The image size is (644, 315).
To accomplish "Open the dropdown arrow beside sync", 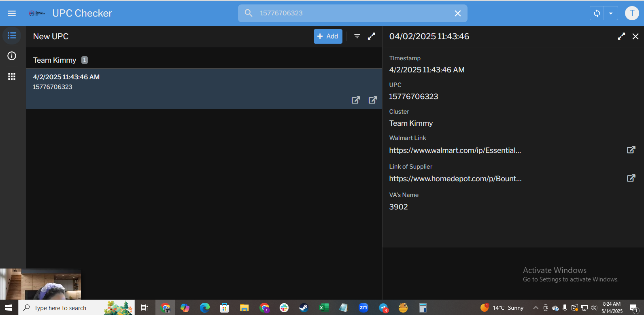I will 611,13.
